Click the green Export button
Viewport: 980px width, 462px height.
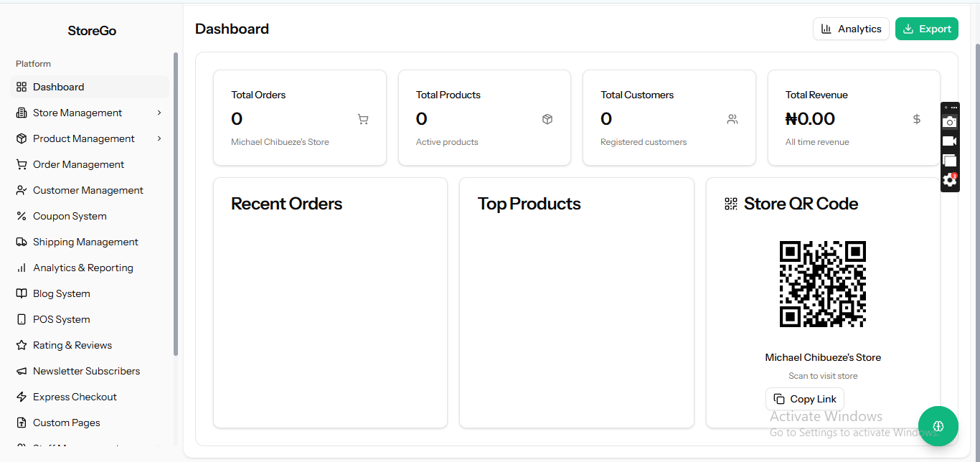(927, 29)
